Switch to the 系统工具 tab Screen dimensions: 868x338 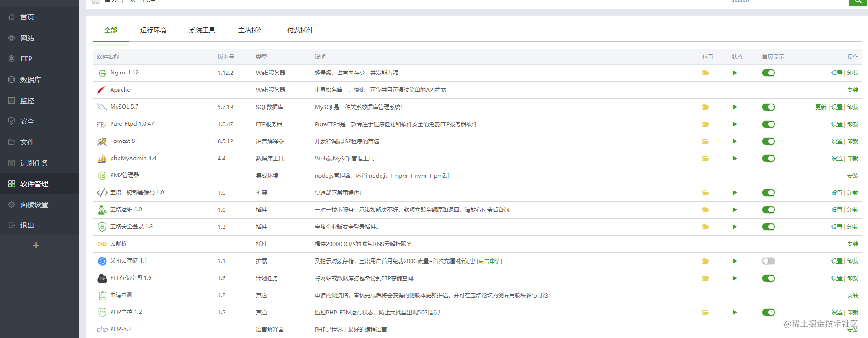pos(202,30)
